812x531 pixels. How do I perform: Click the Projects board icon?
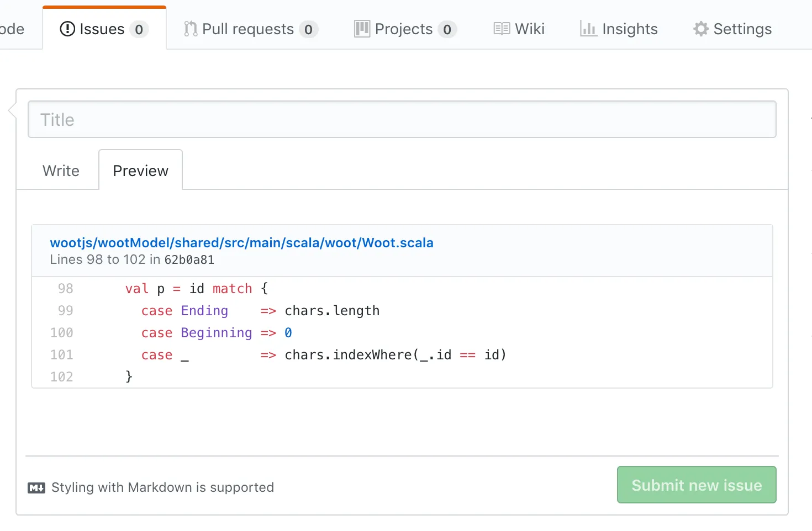361,29
